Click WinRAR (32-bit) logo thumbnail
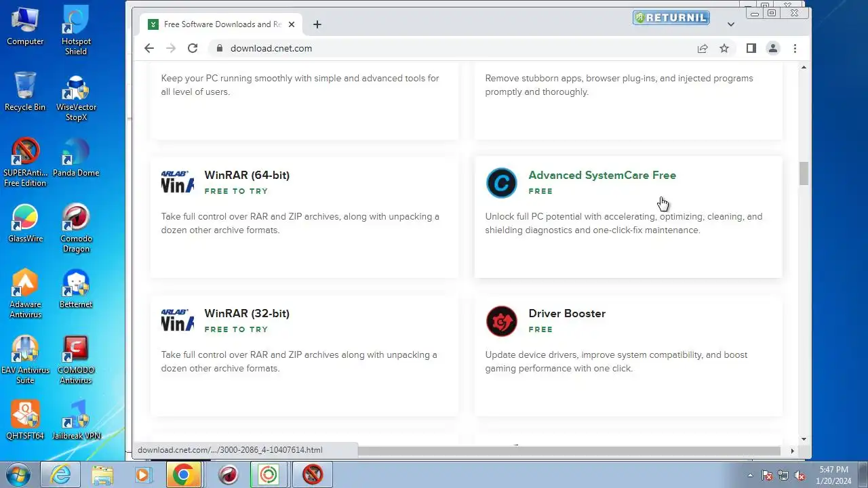This screenshot has height=488, width=868. click(178, 321)
